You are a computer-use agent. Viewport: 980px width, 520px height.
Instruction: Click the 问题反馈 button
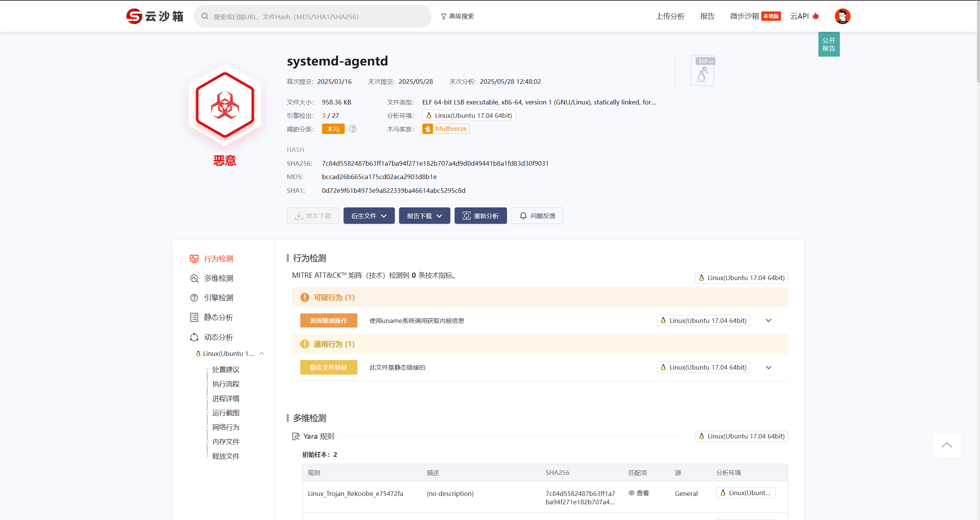click(537, 216)
